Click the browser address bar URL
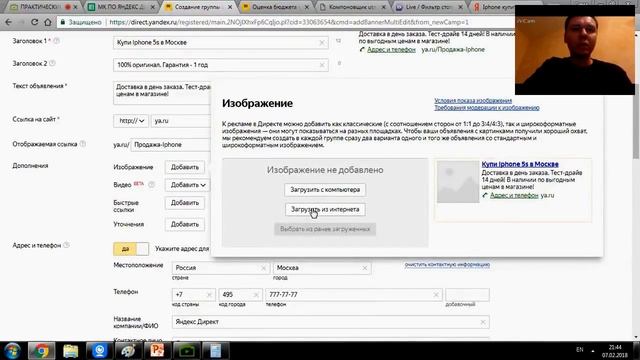The height and width of the screenshot is (360, 640). click(x=289, y=22)
